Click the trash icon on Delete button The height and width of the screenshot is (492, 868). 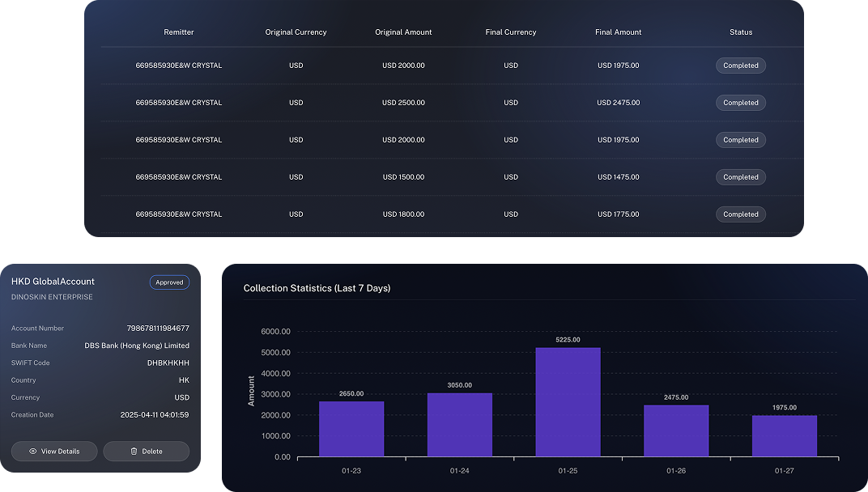click(134, 452)
